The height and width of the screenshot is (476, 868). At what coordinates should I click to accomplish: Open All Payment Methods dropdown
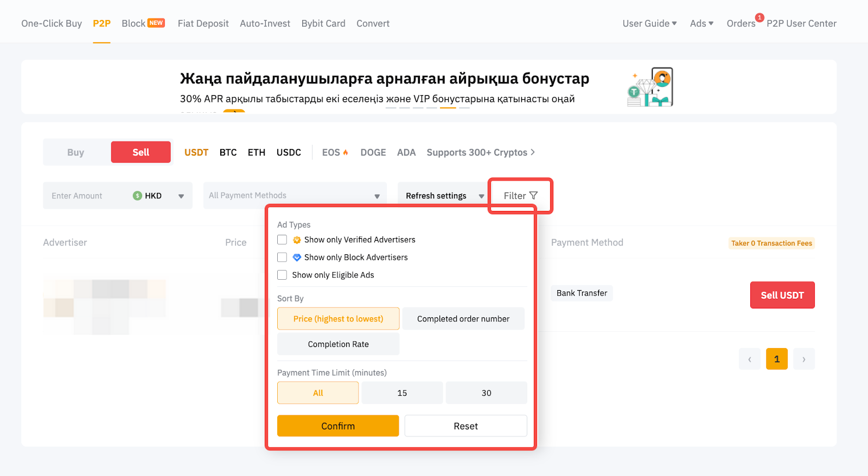(x=295, y=196)
